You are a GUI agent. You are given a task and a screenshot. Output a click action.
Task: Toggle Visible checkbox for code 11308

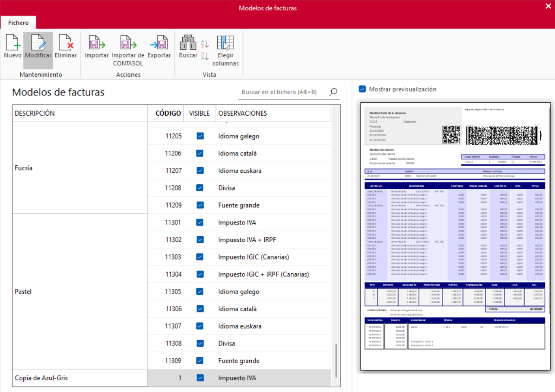coord(200,343)
